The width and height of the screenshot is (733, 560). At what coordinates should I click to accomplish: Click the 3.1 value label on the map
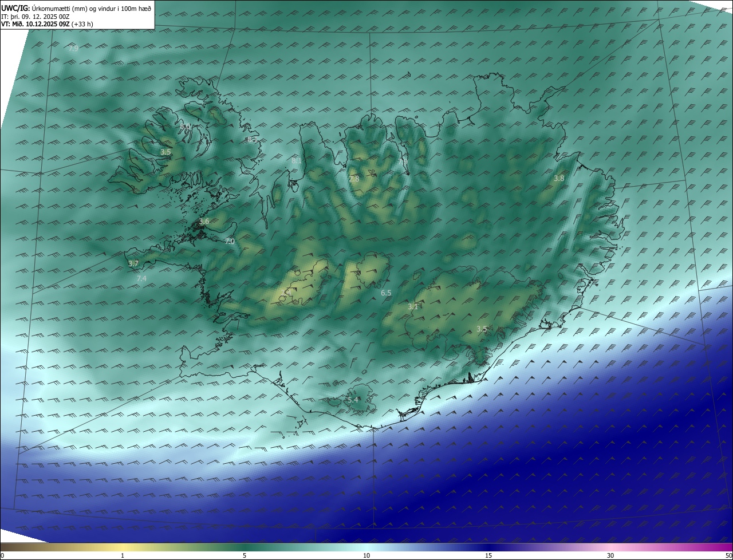[x=413, y=307]
